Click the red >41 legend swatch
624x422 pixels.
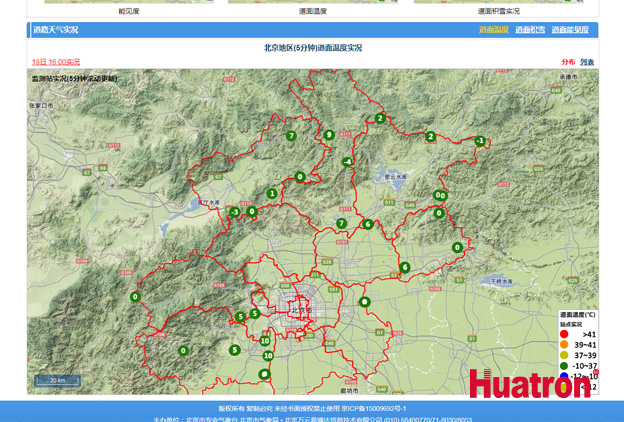[x=564, y=334]
